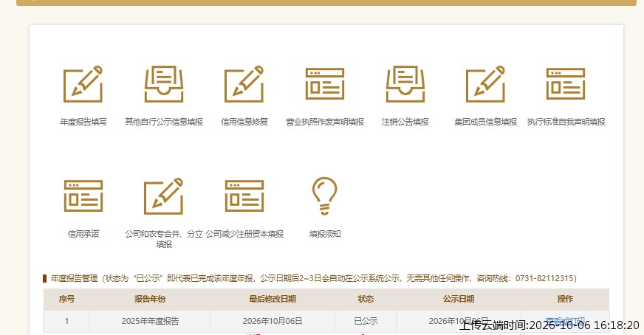Click the 公司和农专合并、分立填报 text label

pos(164,239)
